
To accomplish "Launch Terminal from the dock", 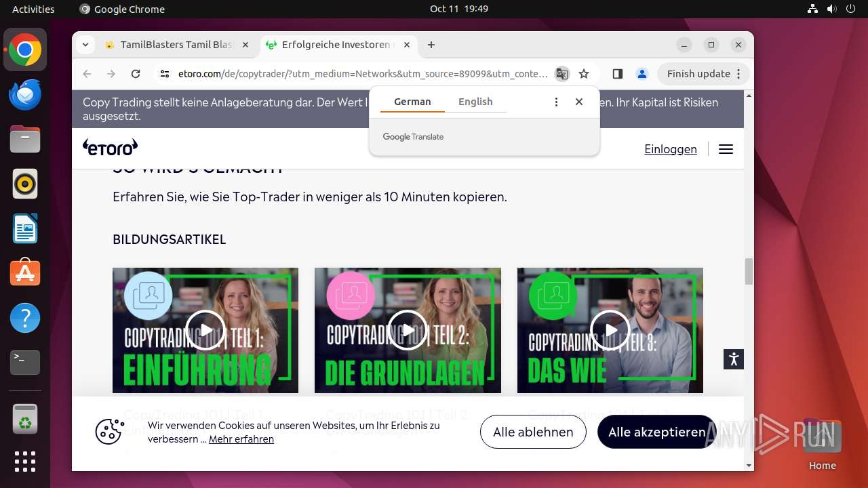I will pyautogui.click(x=25, y=363).
